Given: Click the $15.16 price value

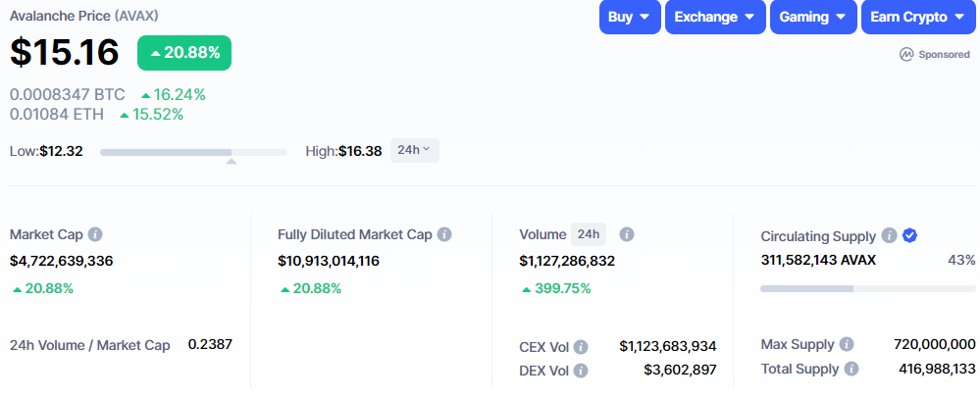Looking at the screenshot, I should (x=65, y=52).
